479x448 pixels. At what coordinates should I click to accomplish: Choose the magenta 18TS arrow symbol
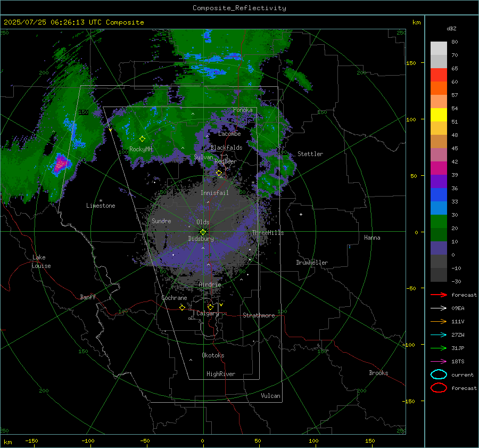(x=439, y=362)
